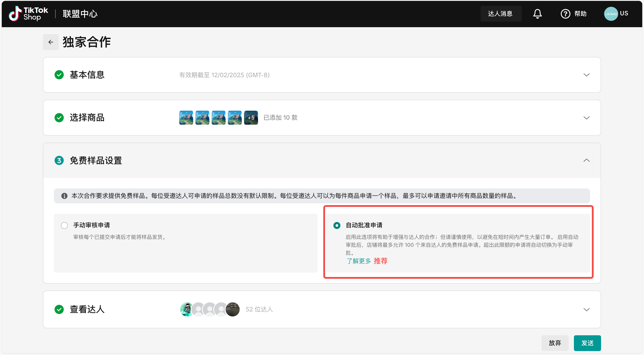Open the 联盟中心 header item
This screenshot has height=355, width=644.
point(80,14)
